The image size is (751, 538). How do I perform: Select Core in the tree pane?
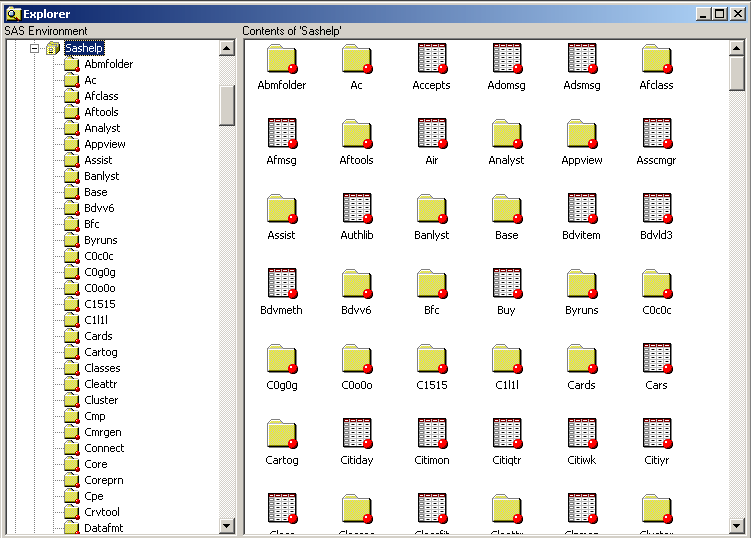(x=96, y=464)
